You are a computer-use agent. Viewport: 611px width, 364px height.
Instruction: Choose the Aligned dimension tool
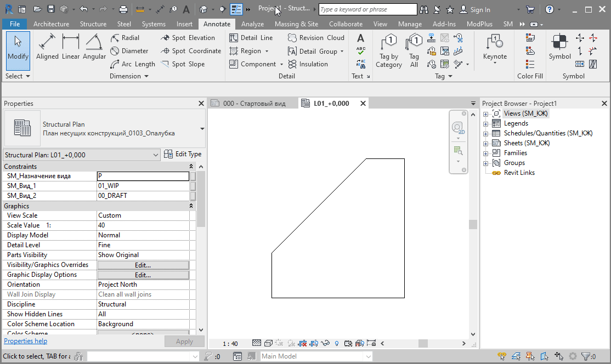47,47
